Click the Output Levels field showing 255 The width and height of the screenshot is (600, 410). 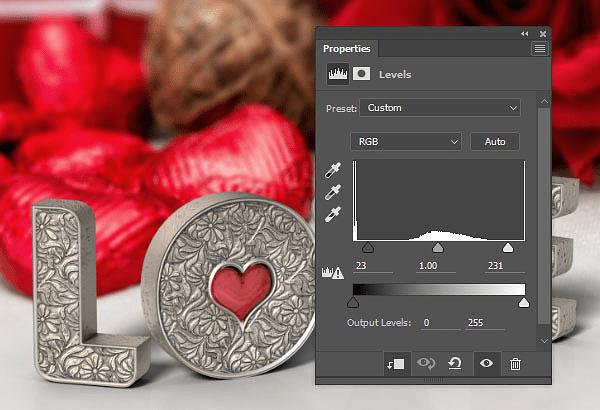tap(485, 323)
